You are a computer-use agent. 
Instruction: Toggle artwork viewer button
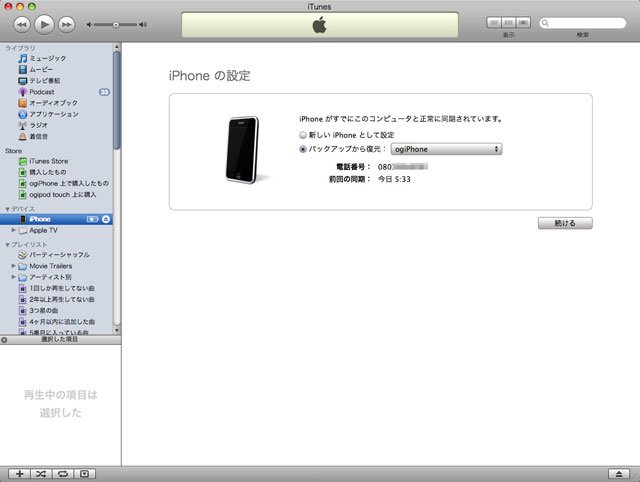[x=84, y=473]
